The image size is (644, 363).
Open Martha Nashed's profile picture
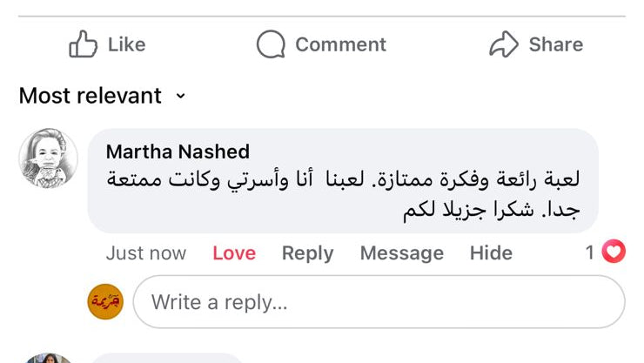49,158
